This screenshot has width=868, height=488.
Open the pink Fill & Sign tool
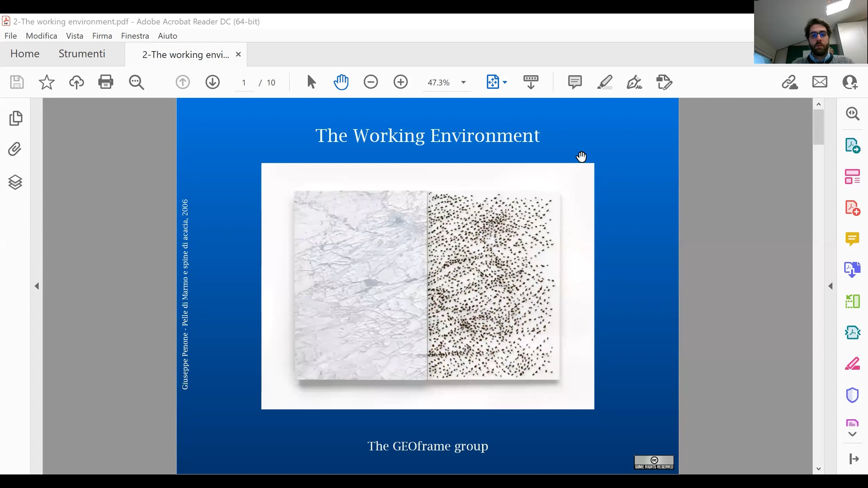pos(852,364)
